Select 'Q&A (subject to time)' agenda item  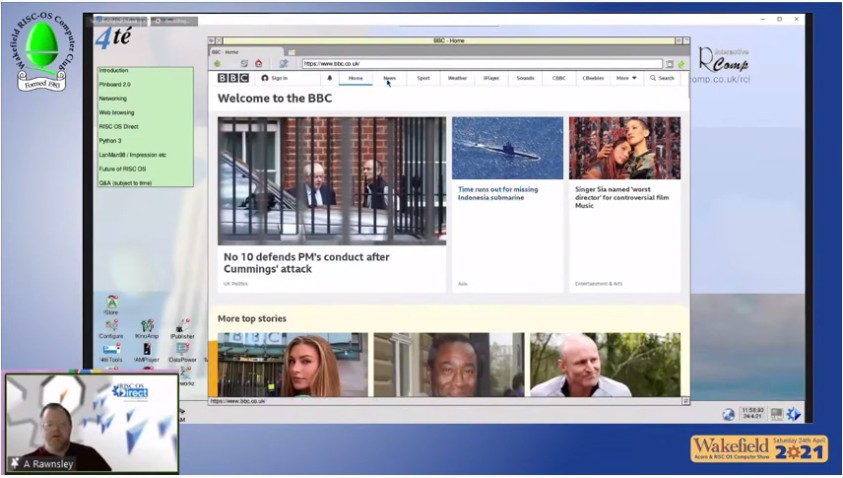(125, 183)
